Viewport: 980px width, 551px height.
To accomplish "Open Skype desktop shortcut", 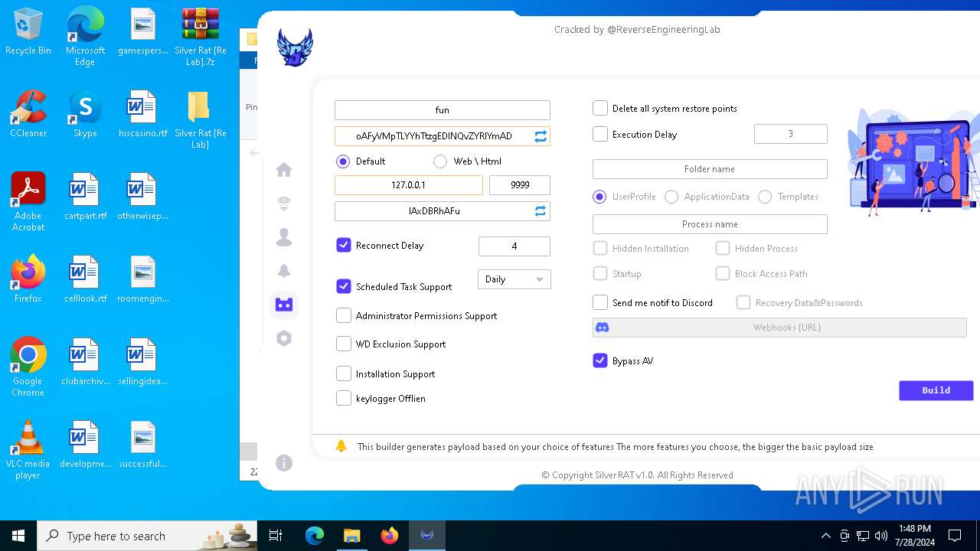I will (x=85, y=114).
